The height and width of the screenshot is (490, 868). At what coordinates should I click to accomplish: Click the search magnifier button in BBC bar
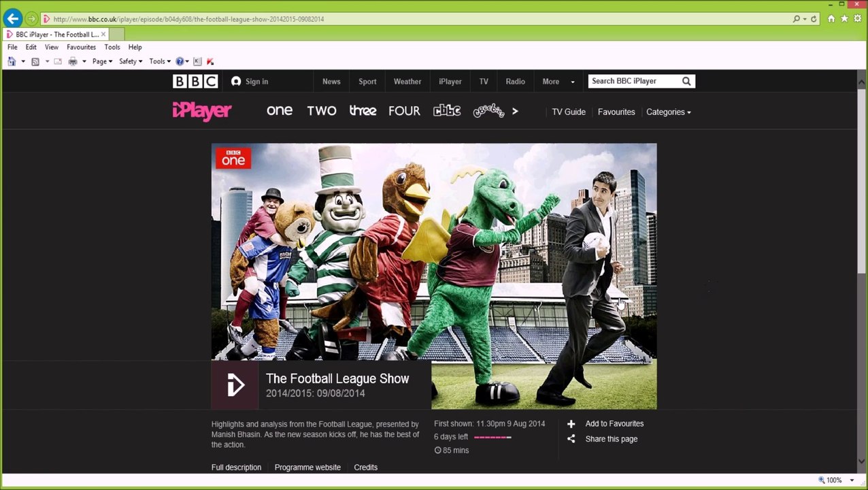(686, 81)
